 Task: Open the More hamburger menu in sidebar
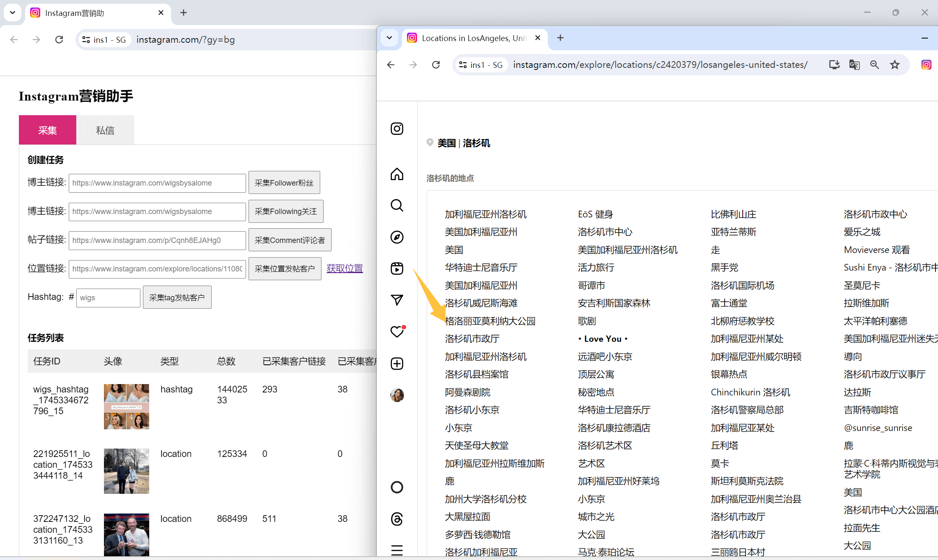coord(397,550)
